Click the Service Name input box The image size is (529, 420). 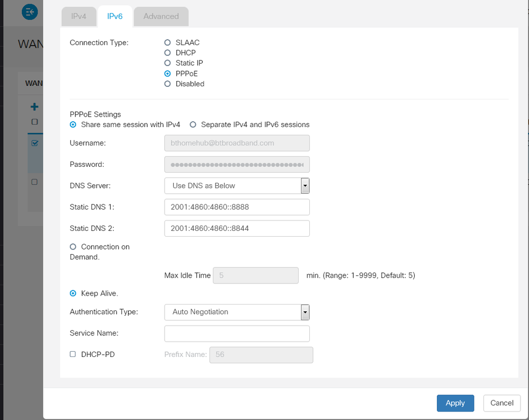pos(237,334)
